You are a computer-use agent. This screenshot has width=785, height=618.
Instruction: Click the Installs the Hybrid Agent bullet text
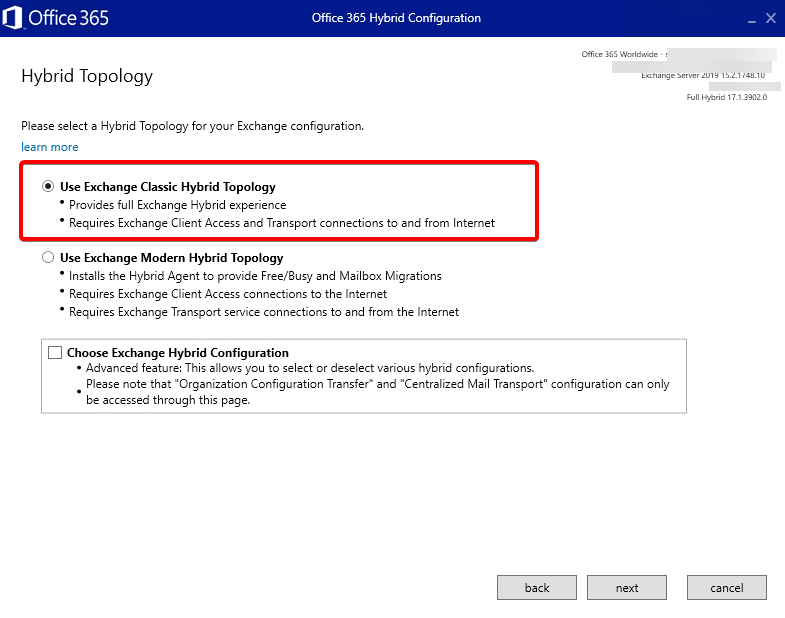click(x=255, y=276)
